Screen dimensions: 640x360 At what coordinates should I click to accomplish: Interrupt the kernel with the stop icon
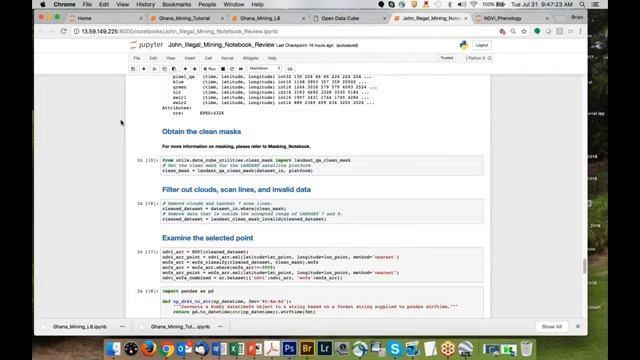pos(223,69)
